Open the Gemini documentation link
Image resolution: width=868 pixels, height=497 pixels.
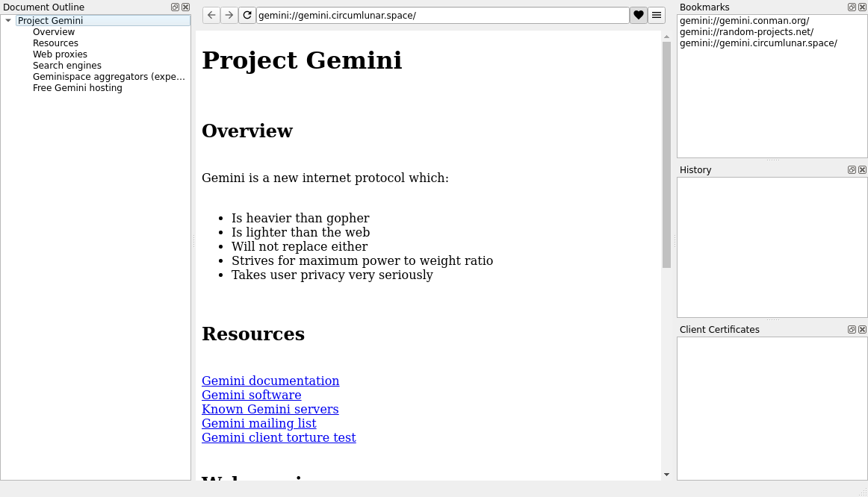[x=270, y=381]
